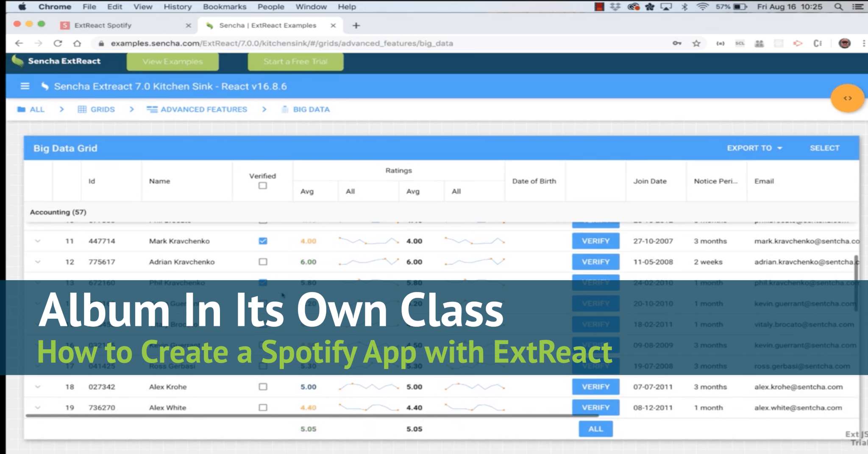Click the people extension icon in toolbar
The height and width of the screenshot is (454, 868).
[759, 43]
